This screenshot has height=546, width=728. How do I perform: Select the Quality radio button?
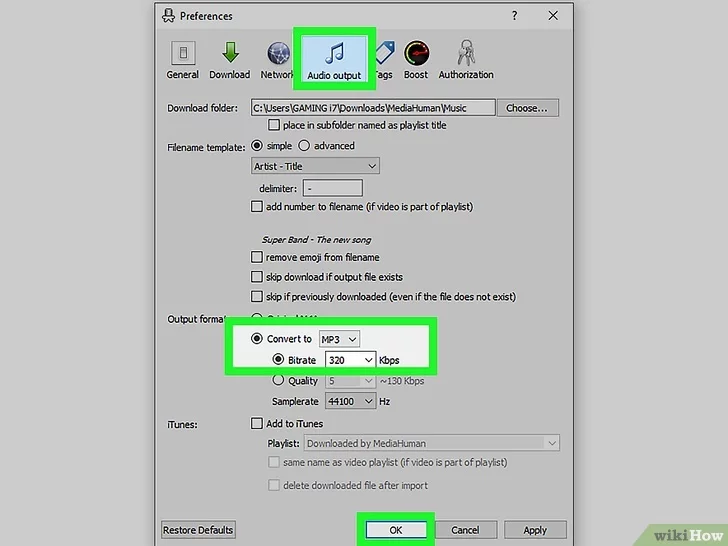(278, 380)
